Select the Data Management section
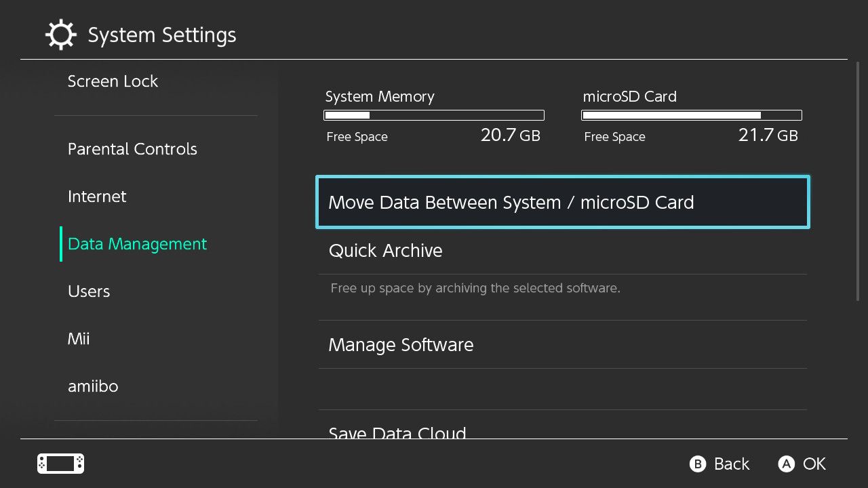Screen dimensions: 868x488 pyautogui.click(x=137, y=244)
